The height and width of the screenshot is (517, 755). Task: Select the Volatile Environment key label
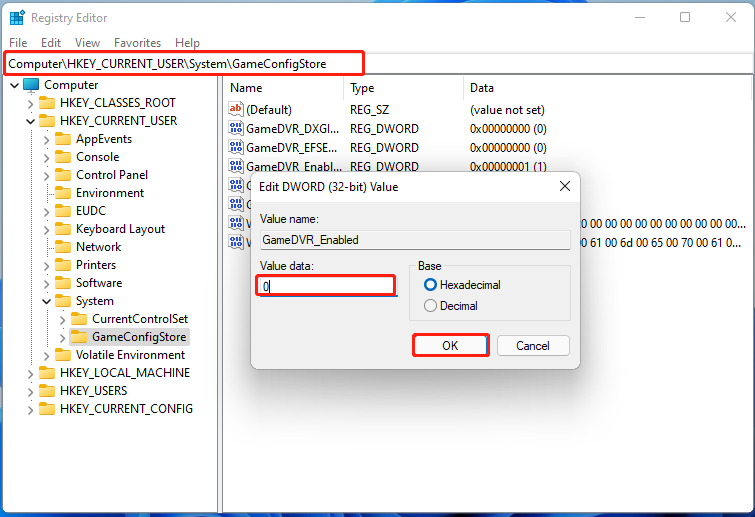click(130, 355)
